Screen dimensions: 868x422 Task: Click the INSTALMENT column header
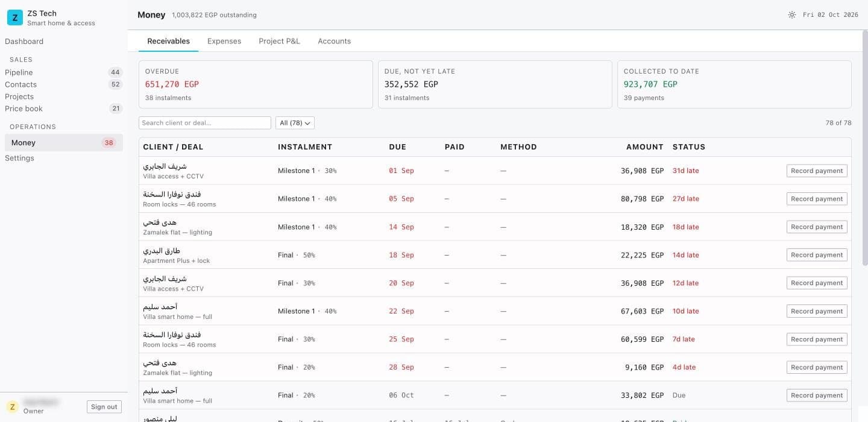pos(305,147)
